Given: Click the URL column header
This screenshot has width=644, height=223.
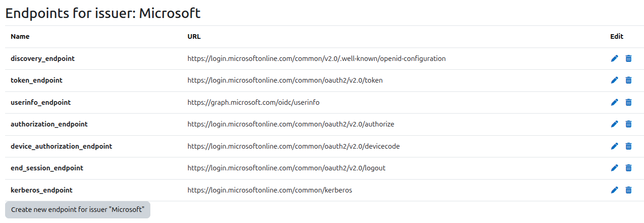Looking at the screenshot, I should click(x=194, y=36).
